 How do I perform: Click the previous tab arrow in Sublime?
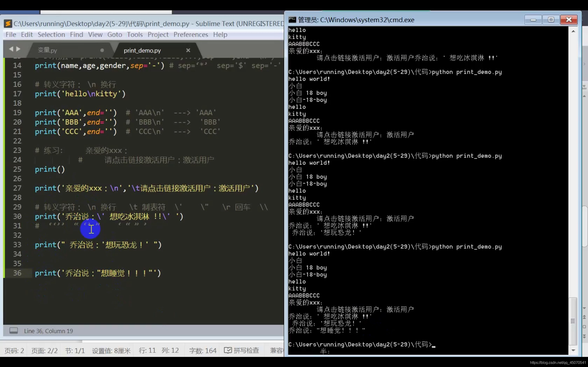pos(11,49)
